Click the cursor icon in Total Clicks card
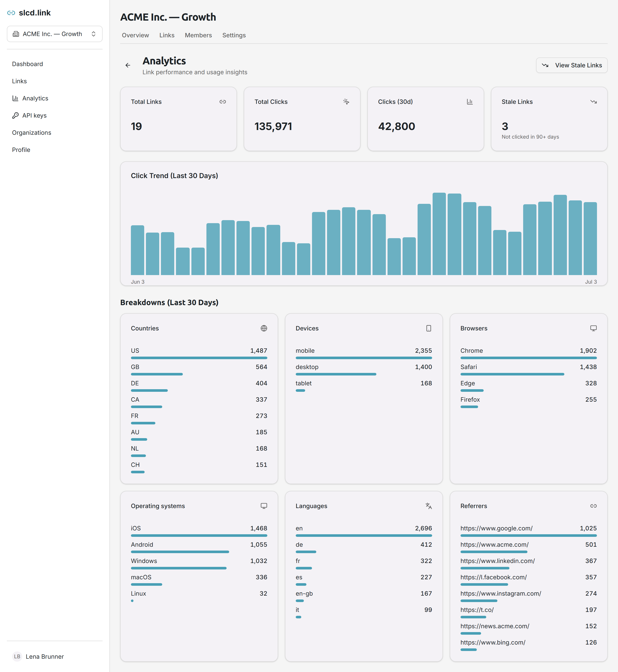This screenshot has width=618, height=672. [x=346, y=102]
